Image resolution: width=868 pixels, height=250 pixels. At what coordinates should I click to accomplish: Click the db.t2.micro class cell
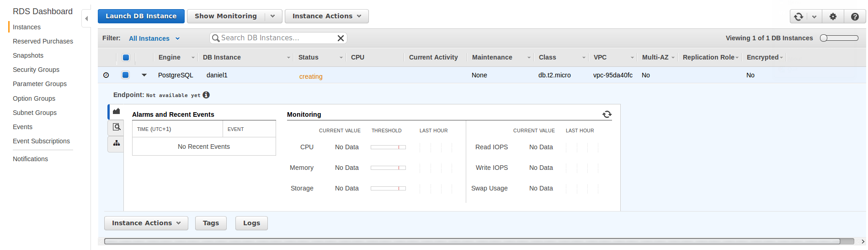(x=554, y=75)
